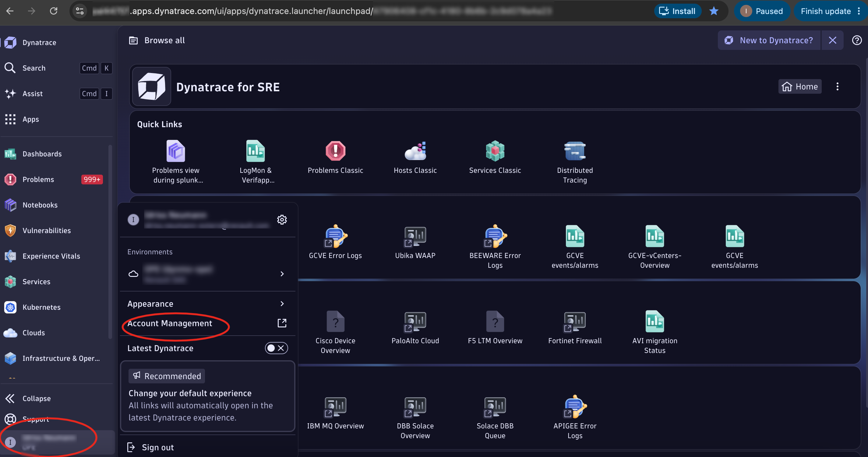Open PaloAlto Cloud dashboard shortcut
This screenshot has width=868, height=457.
tap(415, 327)
